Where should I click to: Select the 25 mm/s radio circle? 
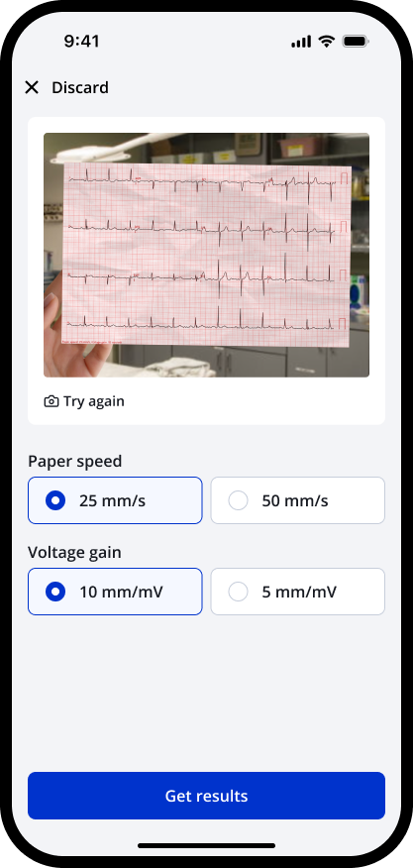pyautogui.click(x=55, y=500)
